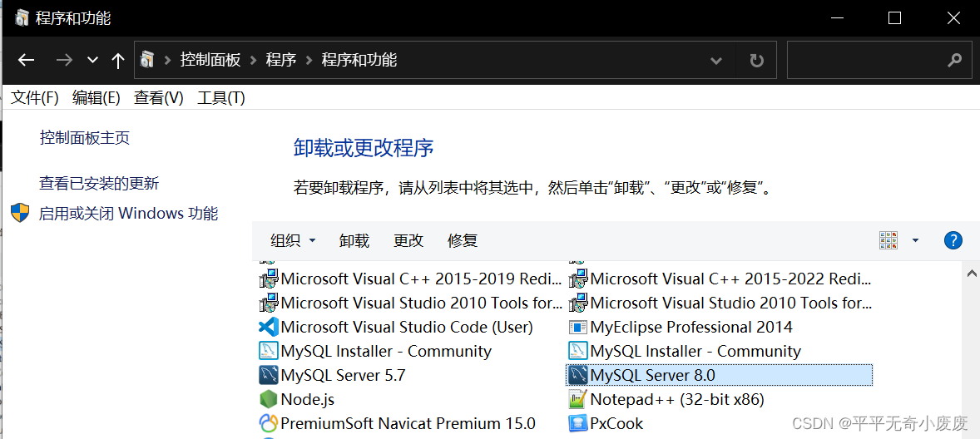Viewport: 980px width, 439px height.
Task: Click the Navicat Premium icon
Action: pos(268,423)
